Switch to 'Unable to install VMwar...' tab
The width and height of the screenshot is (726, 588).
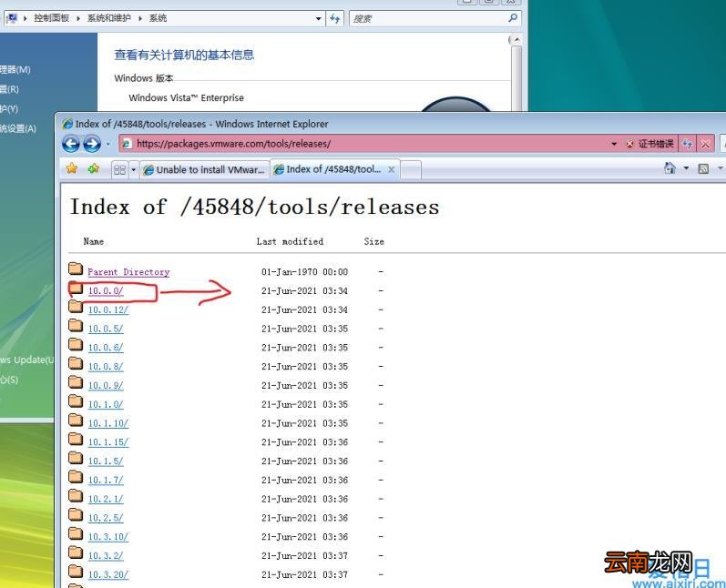coord(204,170)
